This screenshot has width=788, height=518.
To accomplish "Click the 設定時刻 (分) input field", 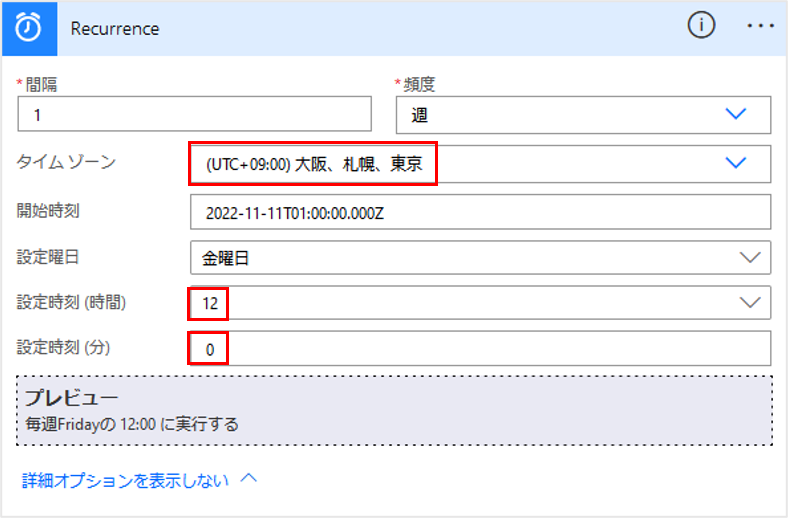I will (x=480, y=348).
